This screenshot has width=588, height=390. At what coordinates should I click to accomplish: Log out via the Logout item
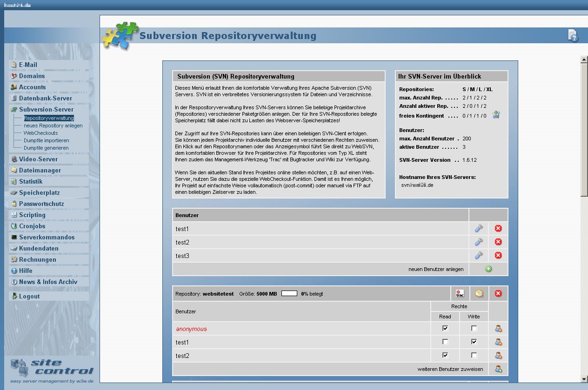(49, 296)
